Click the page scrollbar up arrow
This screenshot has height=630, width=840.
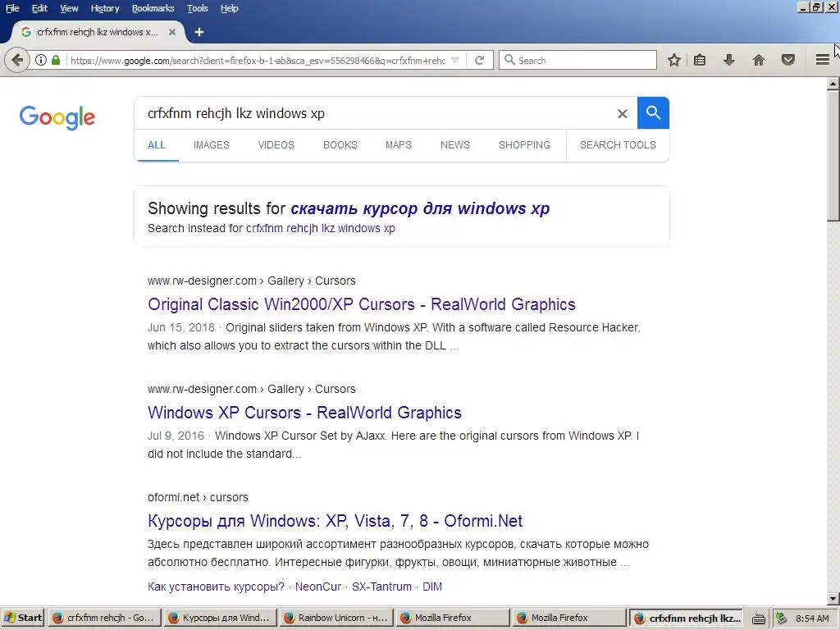[x=833, y=84]
